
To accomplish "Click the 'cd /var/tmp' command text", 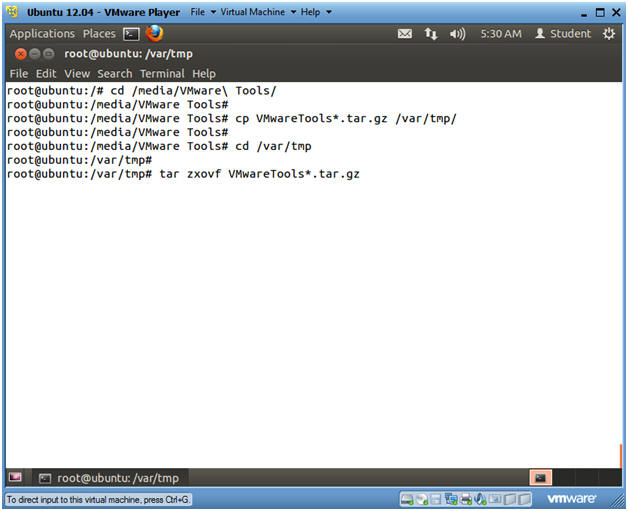I will coord(273,146).
